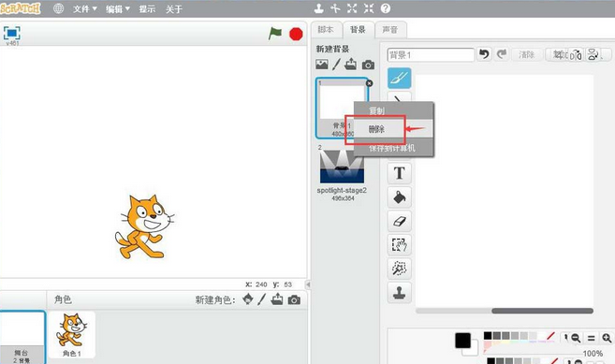The width and height of the screenshot is (615, 364).
Task: Collapse the stage with the small arrow
Action: pos(308,284)
